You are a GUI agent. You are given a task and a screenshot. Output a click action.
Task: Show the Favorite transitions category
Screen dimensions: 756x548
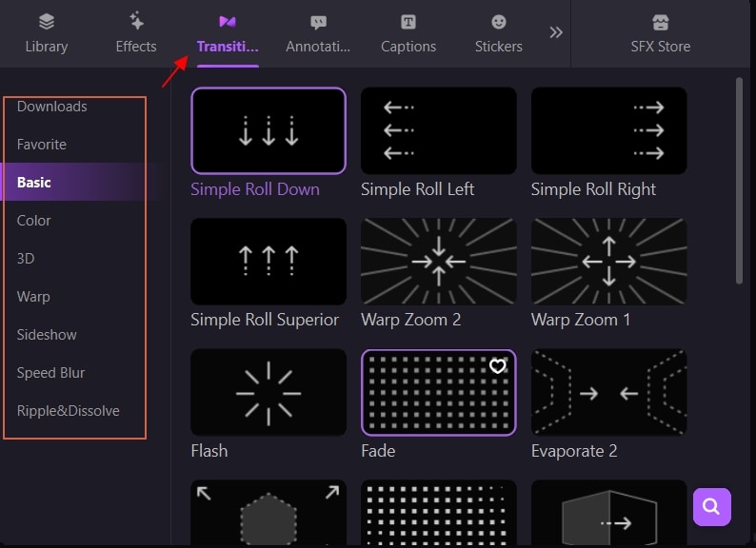pos(42,145)
